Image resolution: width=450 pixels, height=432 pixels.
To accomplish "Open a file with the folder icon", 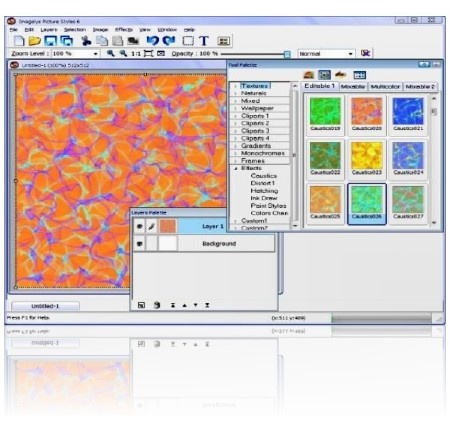I will [35, 41].
